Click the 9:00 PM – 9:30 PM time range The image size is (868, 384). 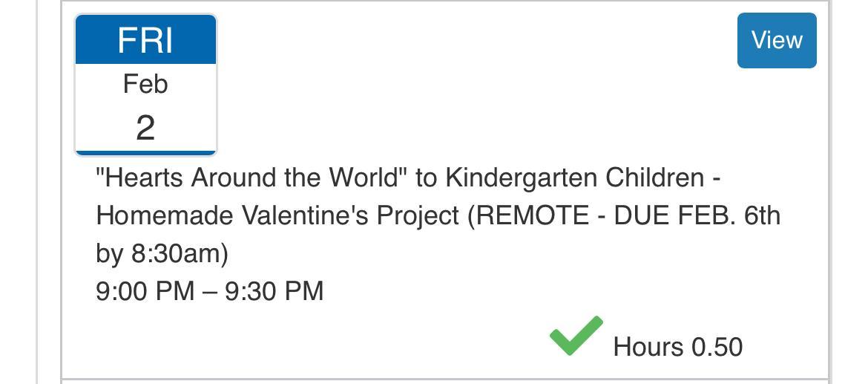pos(210,290)
